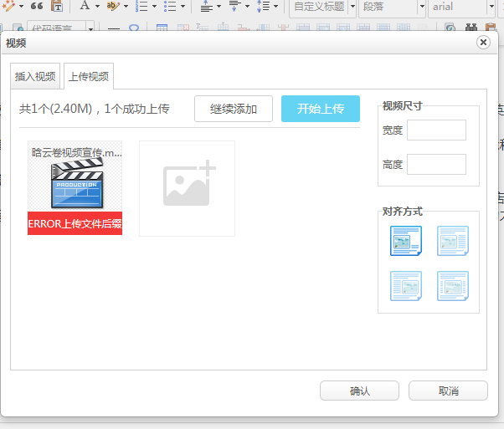Expand the ordered list style dropdown
The height and width of the screenshot is (429, 504).
tap(154, 6)
